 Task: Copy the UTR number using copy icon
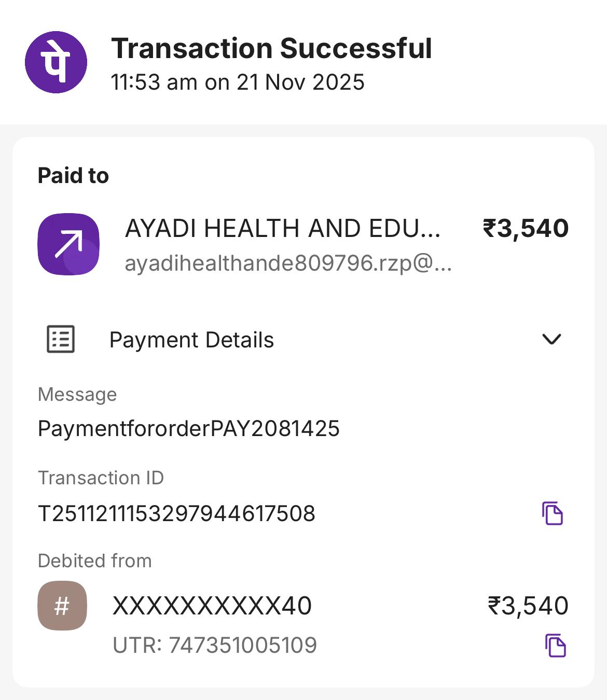point(555,645)
